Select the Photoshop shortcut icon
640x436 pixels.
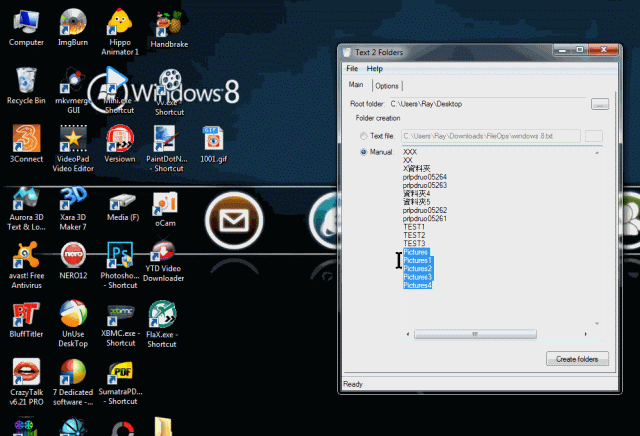click(x=120, y=265)
